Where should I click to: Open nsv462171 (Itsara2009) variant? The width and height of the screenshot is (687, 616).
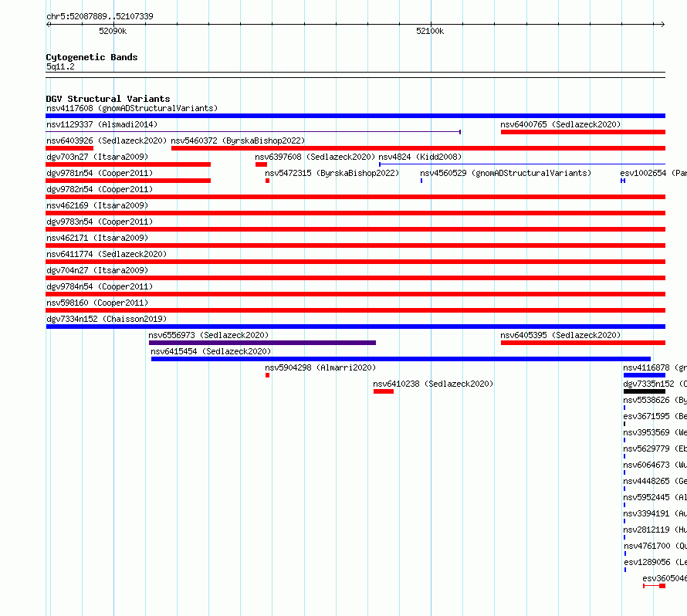click(x=97, y=238)
